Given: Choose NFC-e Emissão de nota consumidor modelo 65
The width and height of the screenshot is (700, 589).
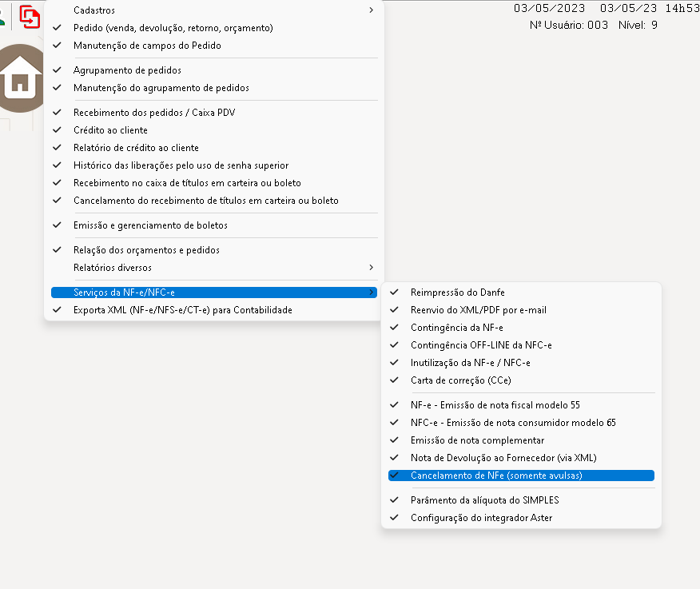Looking at the screenshot, I should click(513, 423).
